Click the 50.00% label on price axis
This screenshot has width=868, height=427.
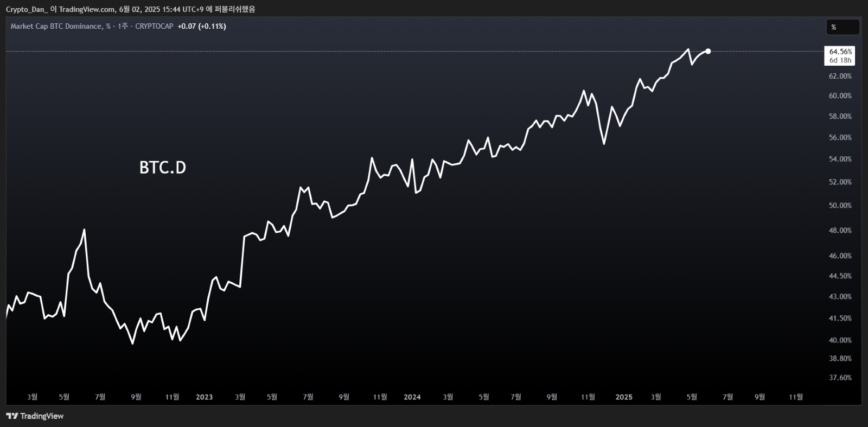tap(840, 205)
